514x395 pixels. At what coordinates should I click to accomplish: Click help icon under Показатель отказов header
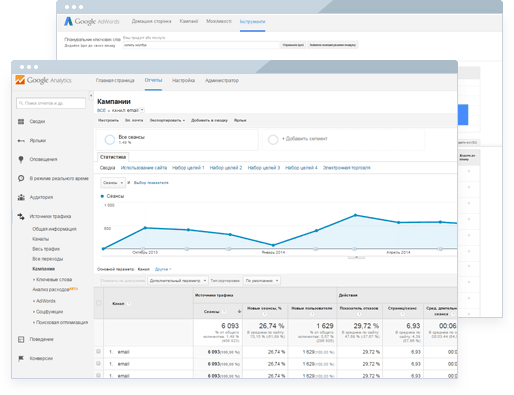(x=359, y=314)
